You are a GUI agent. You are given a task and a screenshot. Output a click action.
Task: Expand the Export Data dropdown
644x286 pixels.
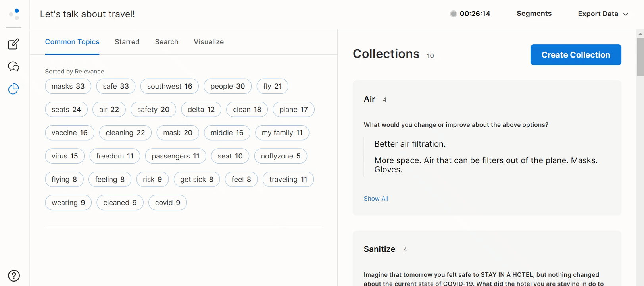[603, 14]
